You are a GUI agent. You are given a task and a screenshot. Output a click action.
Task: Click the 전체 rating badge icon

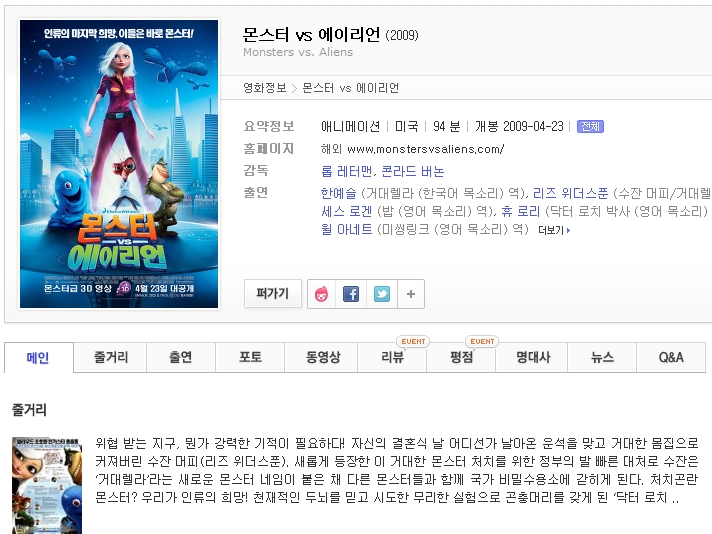(x=590, y=126)
